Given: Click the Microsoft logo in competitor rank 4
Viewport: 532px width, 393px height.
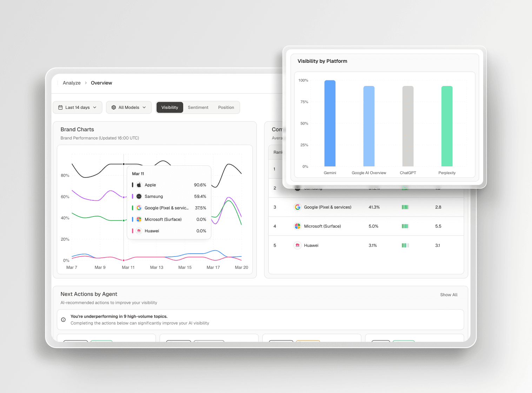Looking at the screenshot, I should [x=297, y=226].
